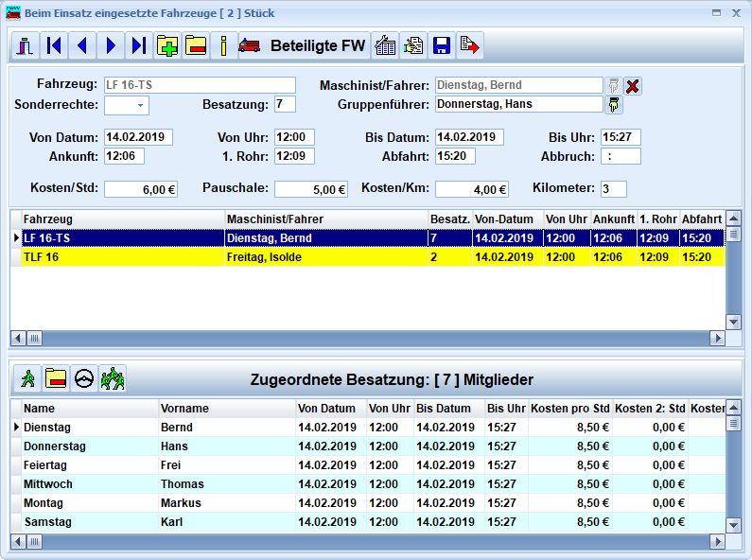Click the exit door icon in toolbar
Screen dimensions: 752x560
(x=26, y=46)
